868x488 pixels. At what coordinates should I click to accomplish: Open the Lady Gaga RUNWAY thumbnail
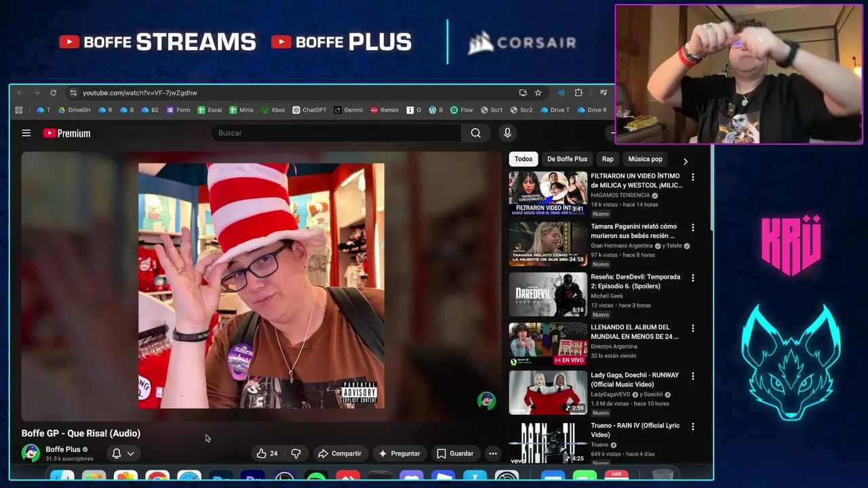pos(548,392)
